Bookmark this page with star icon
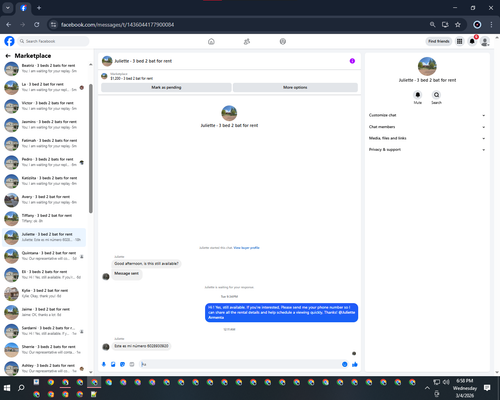This screenshot has height=400, width=500. coord(458,25)
